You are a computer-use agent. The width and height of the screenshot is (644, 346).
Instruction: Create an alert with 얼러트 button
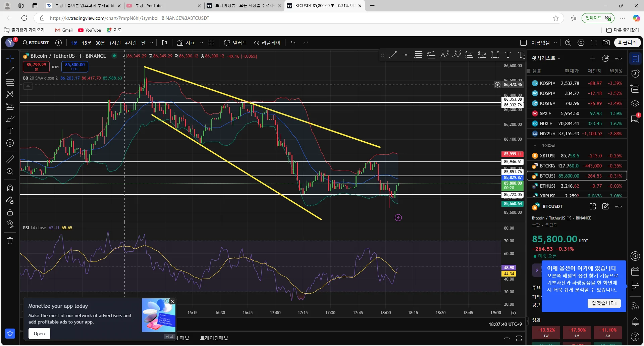[235, 43]
